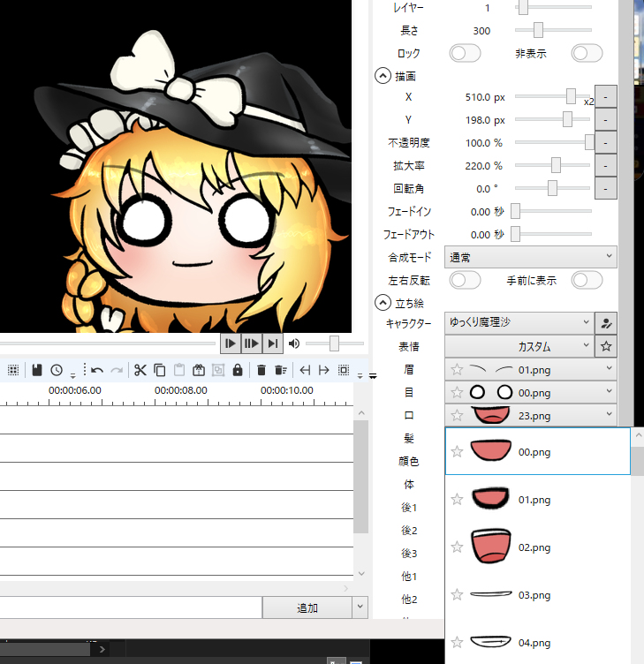Click the timeline vertical scrollbar
This screenshot has width=644, height=664.
[361, 478]
